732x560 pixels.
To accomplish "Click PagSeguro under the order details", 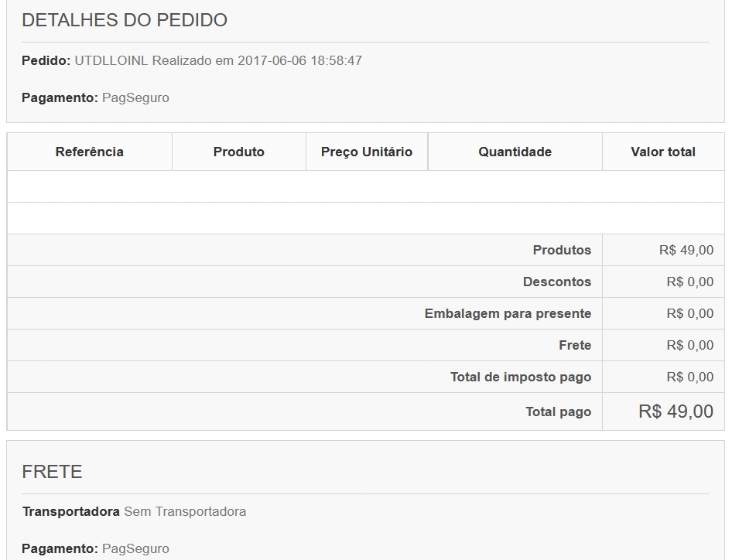I will [x=135, y=98].
